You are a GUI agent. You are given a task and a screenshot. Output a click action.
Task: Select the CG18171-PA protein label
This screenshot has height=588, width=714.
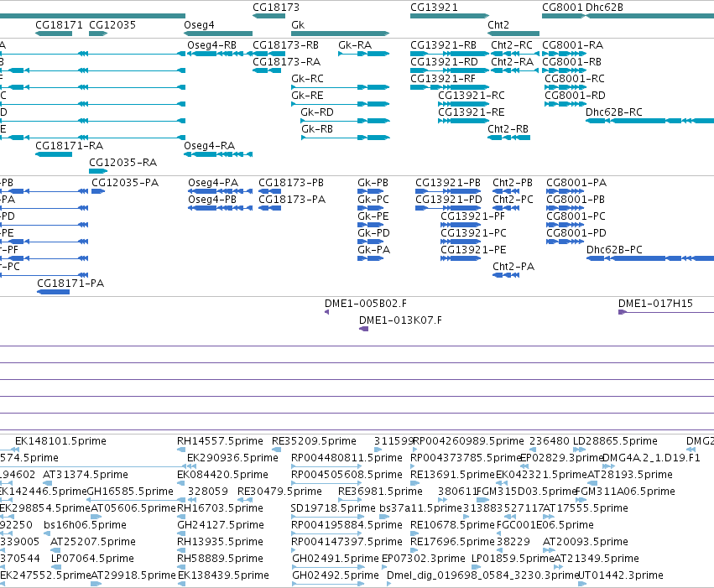pyautogui.click(x=70, y=284)
